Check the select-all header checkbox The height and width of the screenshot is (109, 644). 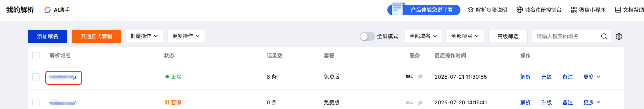click(36, 56)
